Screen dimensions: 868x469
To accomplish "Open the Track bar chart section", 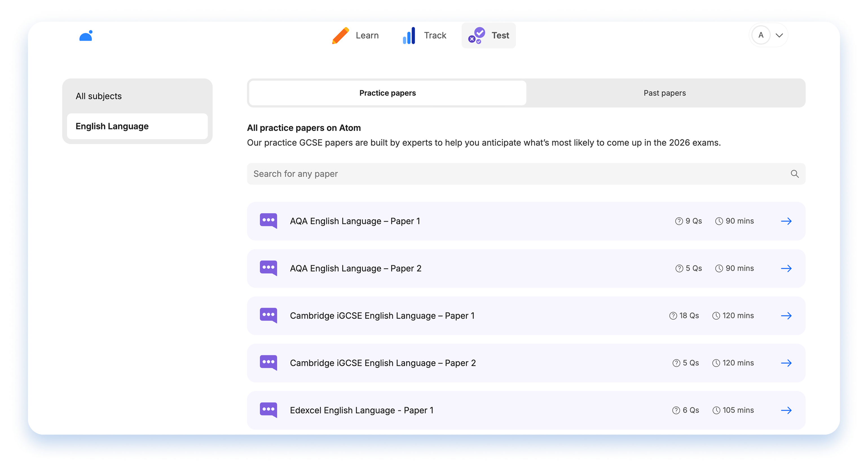I will 425,35.
